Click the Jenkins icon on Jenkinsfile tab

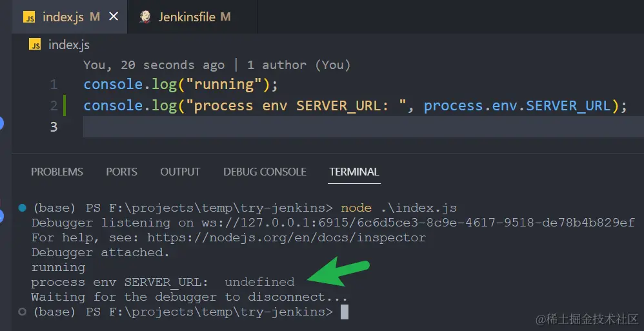click(145, 17)
